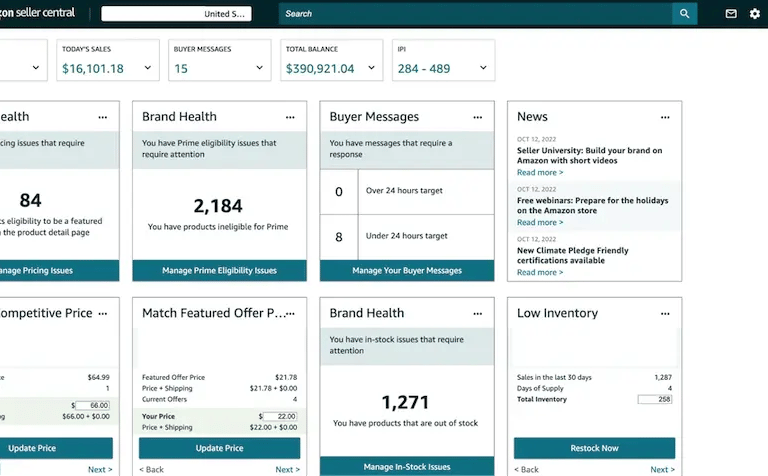The image size is (768, 476).
Task: Click Seller University news headline
Action: coord(589,155)
